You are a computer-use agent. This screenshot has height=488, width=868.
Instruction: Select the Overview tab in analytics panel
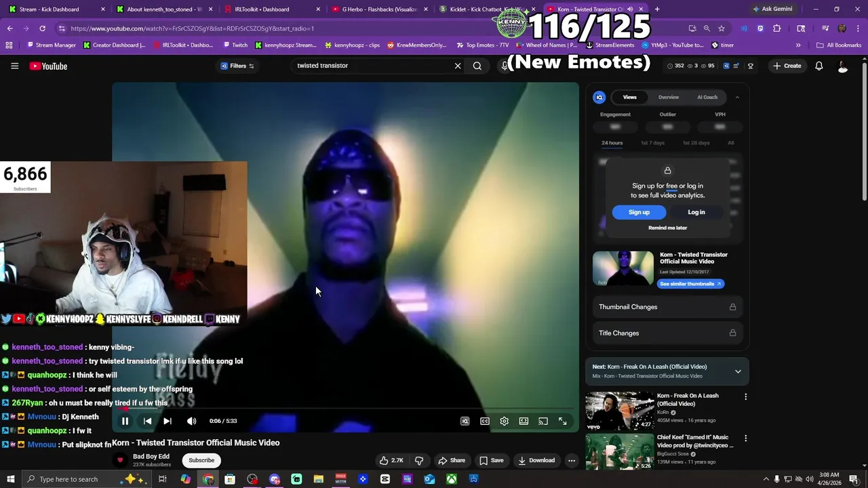pyautogui.click(x=669, y=97)
